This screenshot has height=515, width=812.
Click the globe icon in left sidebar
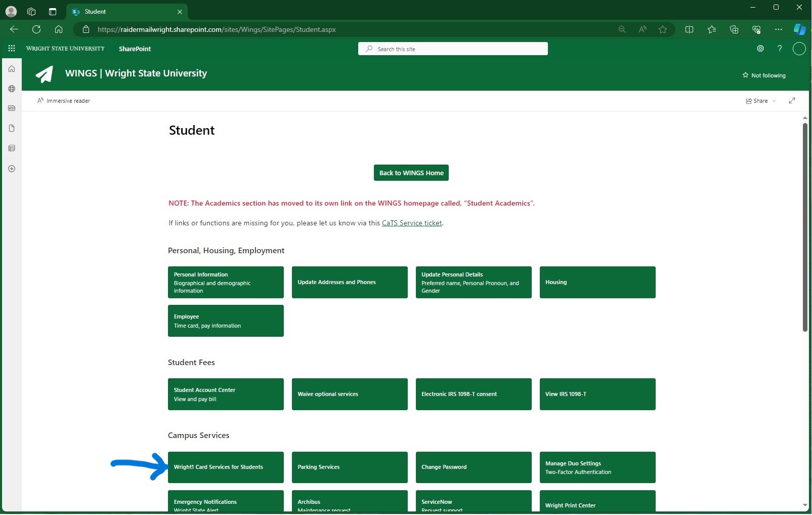[12, 89]
